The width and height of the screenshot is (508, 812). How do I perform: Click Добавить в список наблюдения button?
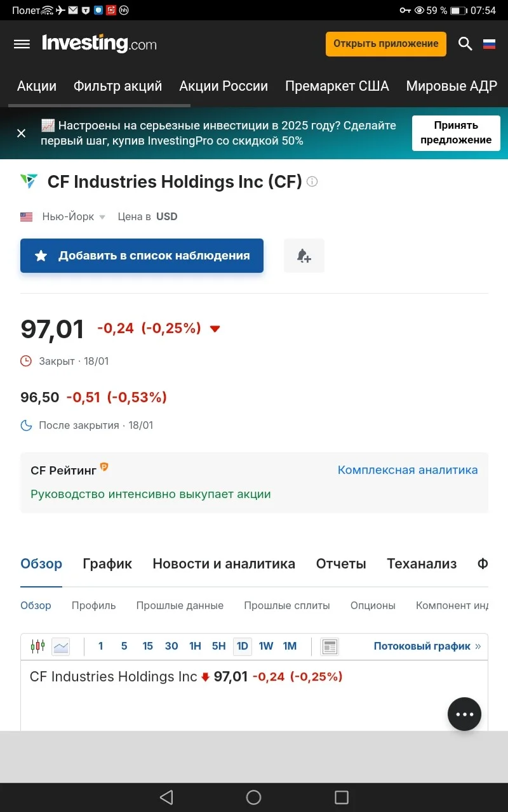pos(142,256)
